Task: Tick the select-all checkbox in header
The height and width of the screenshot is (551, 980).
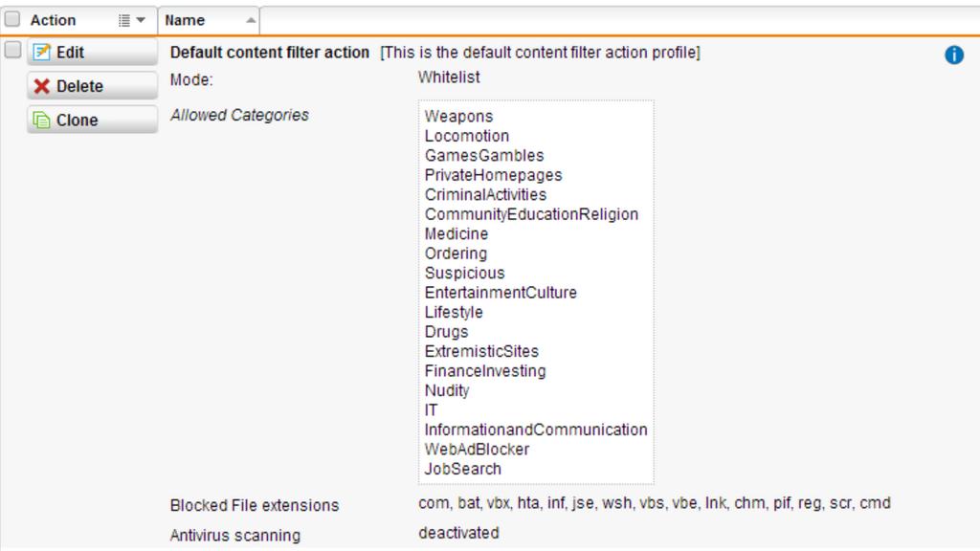Action: (x=12, y=19)
